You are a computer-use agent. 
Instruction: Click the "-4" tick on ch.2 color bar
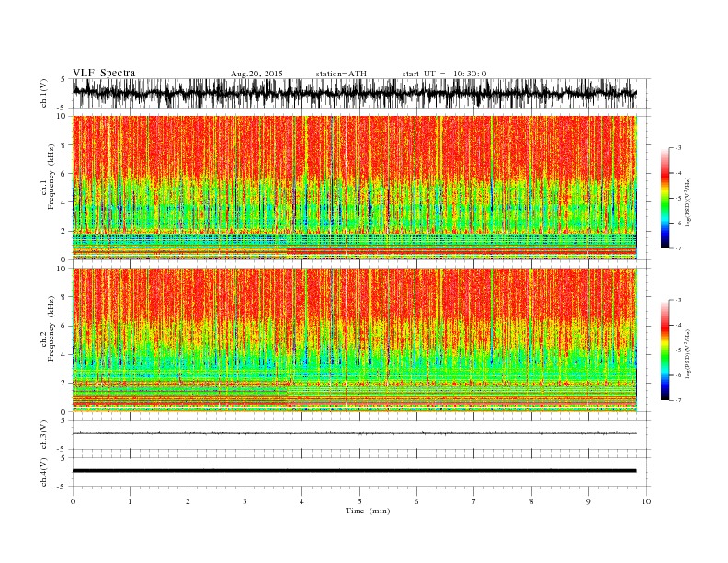tap(677, 325)
